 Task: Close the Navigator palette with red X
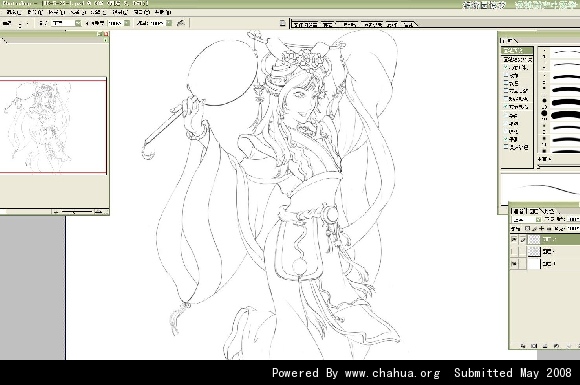coord(106,34)
